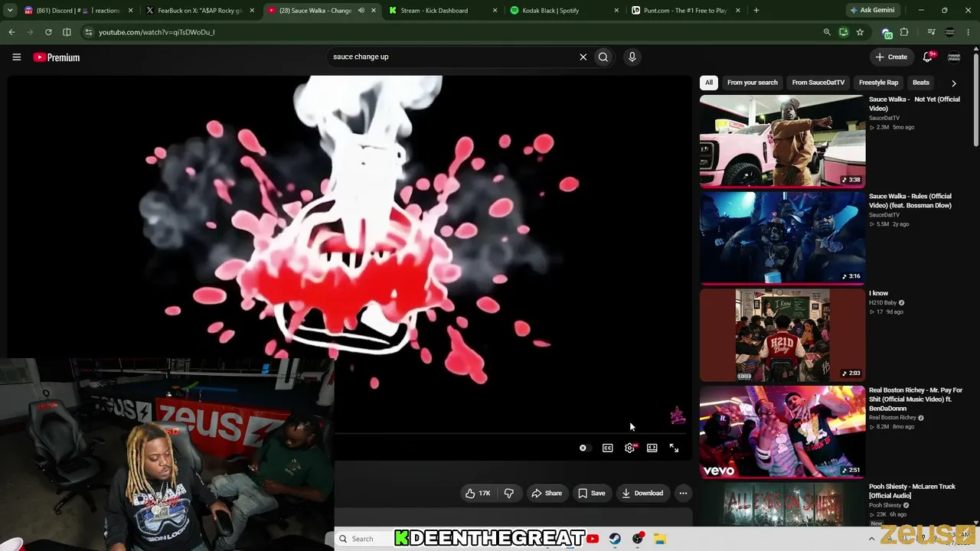Enter full screen video mode
Screen dimensions: 980x551
(x=674, y=448)
